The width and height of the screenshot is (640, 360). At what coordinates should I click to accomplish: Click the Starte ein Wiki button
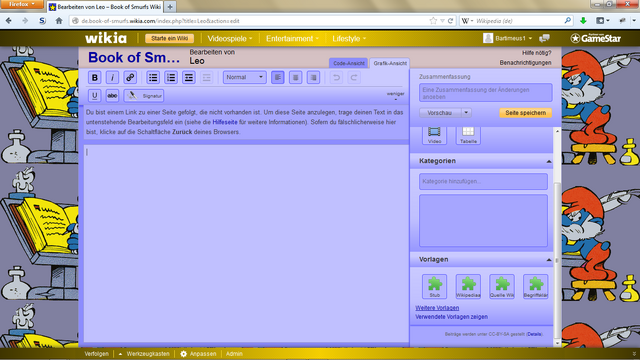[169, 38]
